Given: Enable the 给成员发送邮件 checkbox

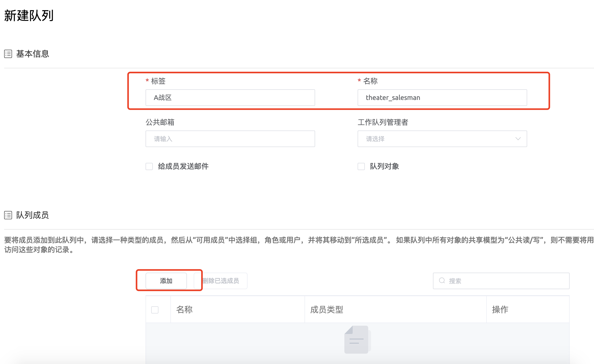Looking at the screenshot, I should coord(149,166).
